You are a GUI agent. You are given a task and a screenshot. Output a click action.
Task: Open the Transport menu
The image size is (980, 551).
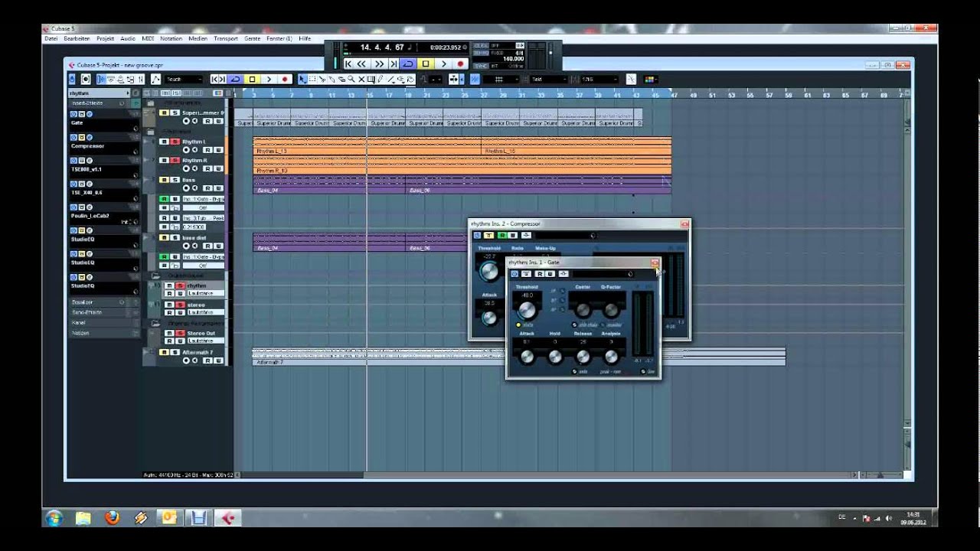(226, 38)
